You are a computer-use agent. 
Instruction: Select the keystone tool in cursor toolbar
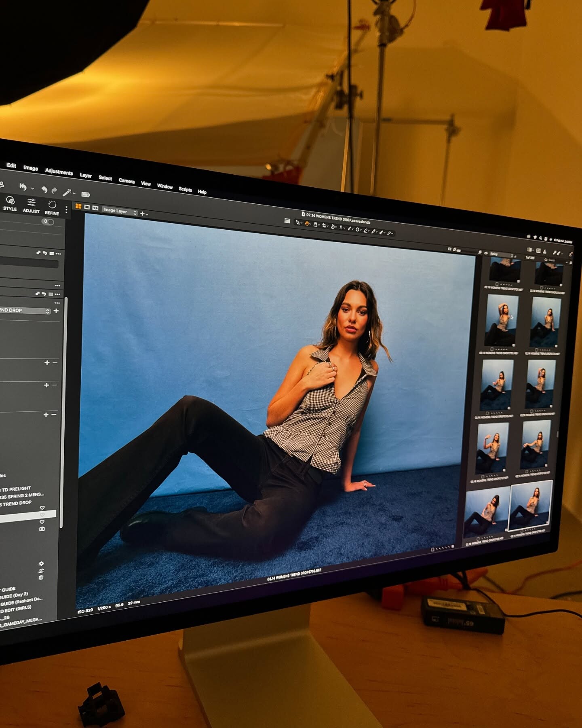tap(341, 227)
